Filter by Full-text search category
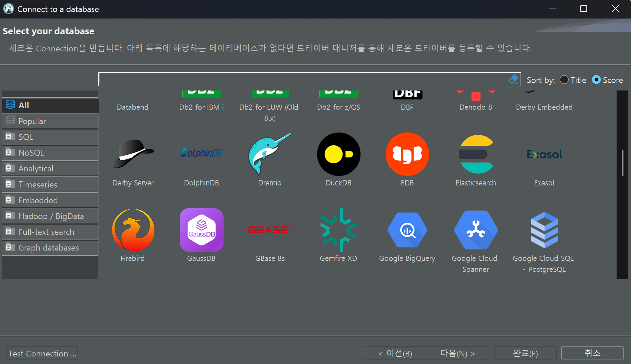Viewport: 631px width, 364px height. [50, 232]
